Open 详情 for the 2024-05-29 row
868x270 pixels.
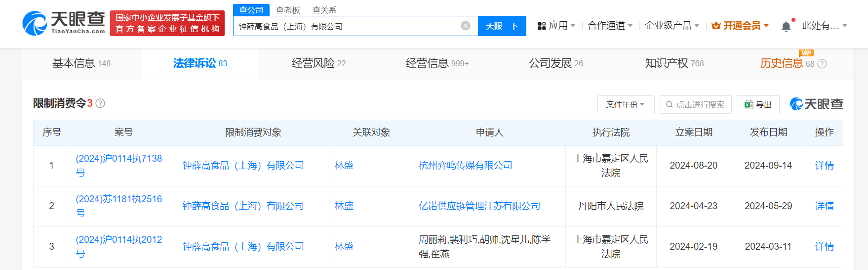pos(825,206)
